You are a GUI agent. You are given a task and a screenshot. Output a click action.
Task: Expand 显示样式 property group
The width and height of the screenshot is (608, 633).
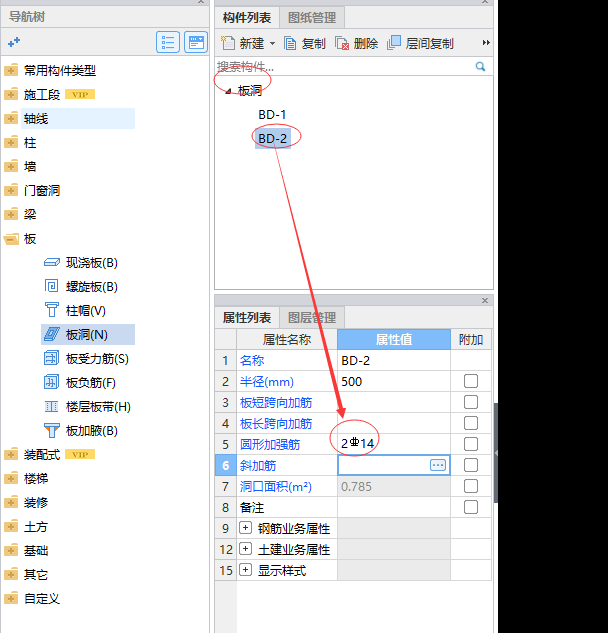[x=245, y=570]
